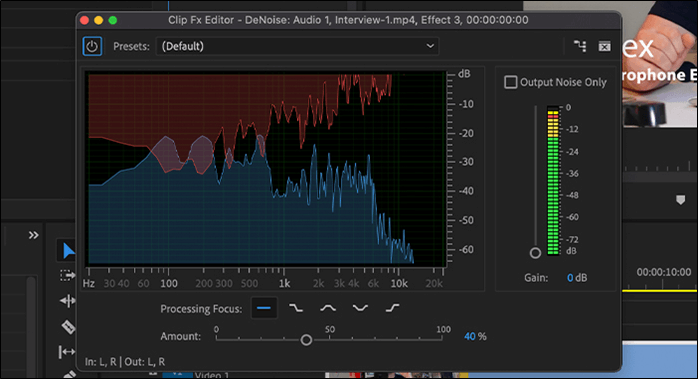Select the high-frequencies Processing Focus shape

tap(392, 308)
